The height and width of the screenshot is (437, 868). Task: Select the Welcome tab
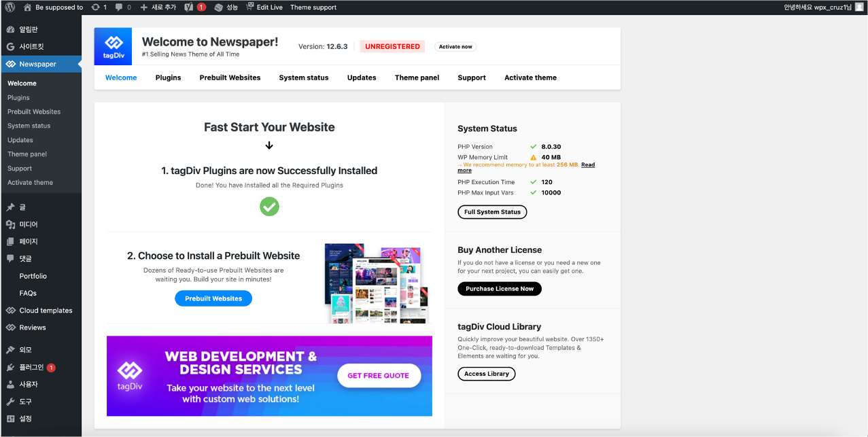point(121,77)
